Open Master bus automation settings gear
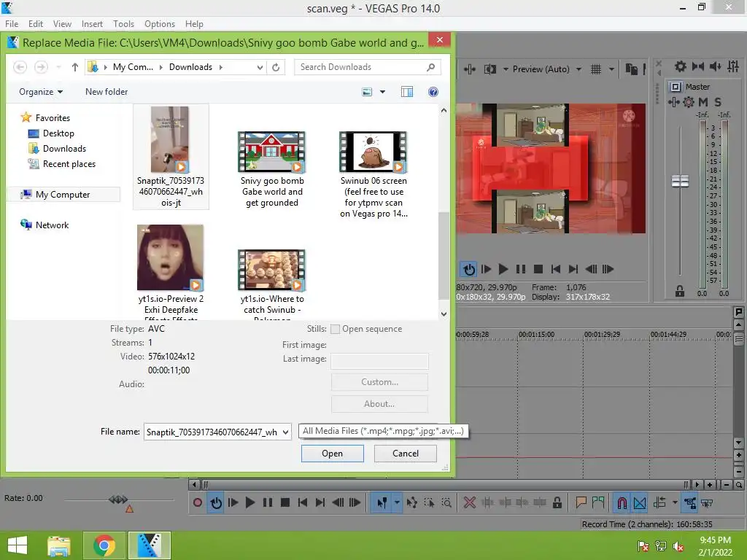747x560 pixels. click(689, 102)
